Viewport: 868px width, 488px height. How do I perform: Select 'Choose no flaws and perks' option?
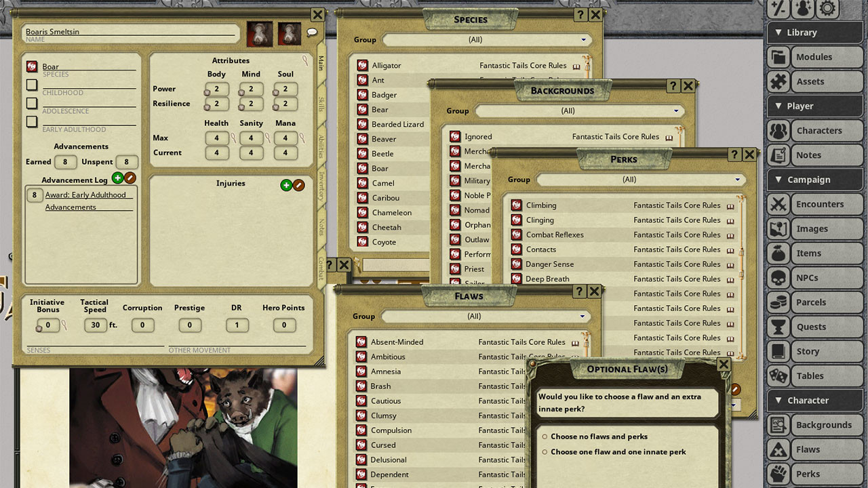pyautogui.click(x=545, y=437)
